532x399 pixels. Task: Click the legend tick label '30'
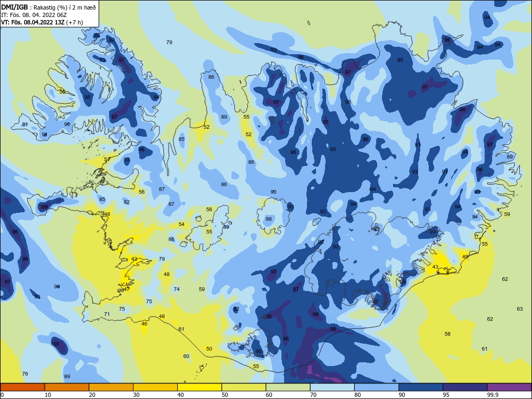point(136,395)
